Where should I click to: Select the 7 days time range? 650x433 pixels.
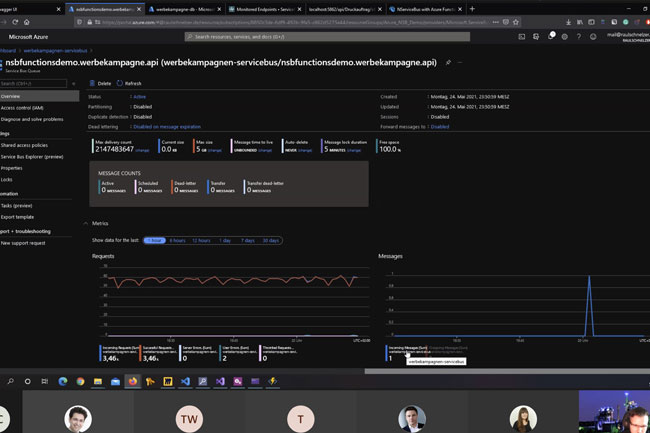tap(248, 240)
